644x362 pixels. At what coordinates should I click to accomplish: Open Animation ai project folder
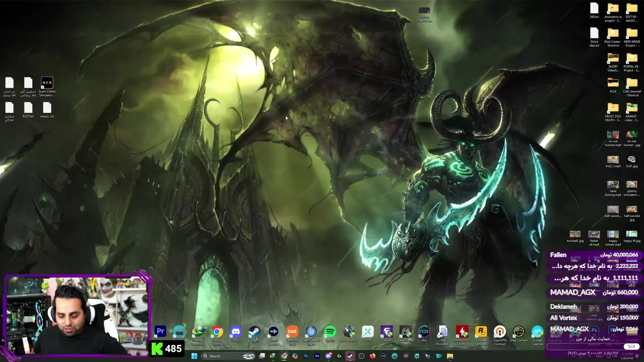click(x=613, y=13)
